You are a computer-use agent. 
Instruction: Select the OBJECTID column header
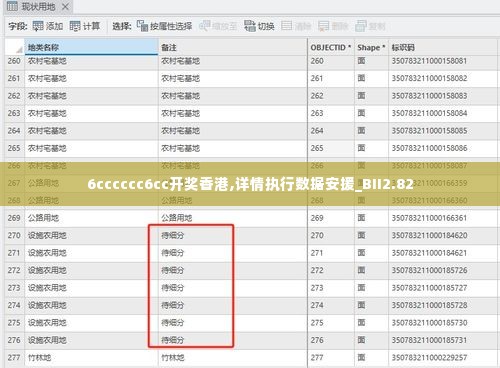click(x=331, y=47)
